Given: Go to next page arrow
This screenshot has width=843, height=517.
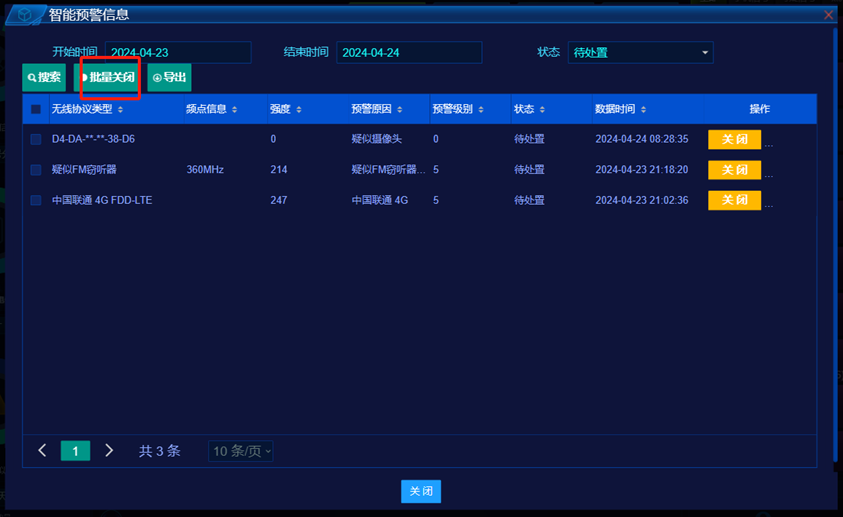Looking at the screenshot, I should 109,450.
